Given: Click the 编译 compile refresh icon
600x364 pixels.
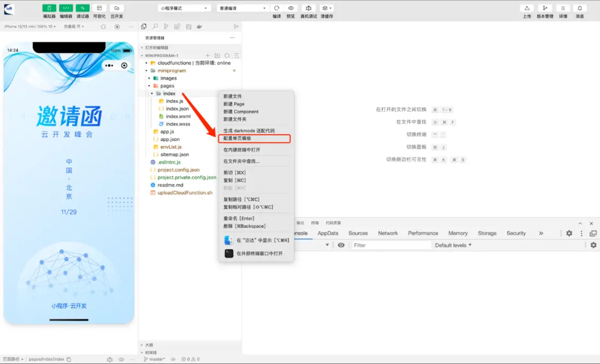Looking at the screenshot, I should [277, 8].
